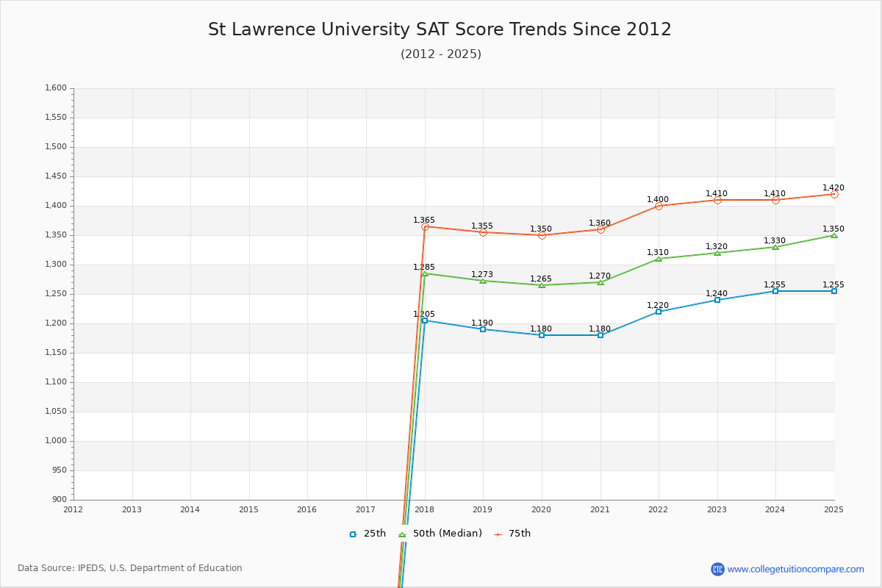Click the y-axis label 1,000
The width and height of the screenshot is (882, 588).
[56, 441]
